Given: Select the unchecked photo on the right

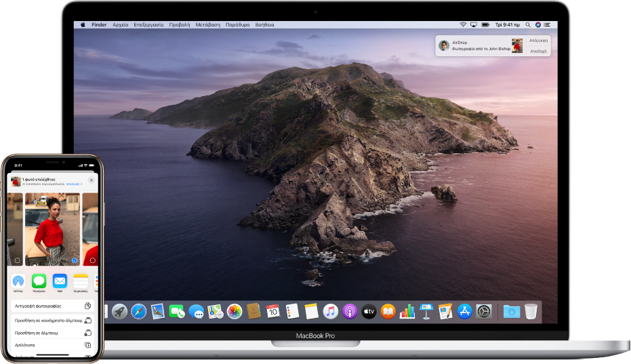Looking at the screenshot, I should click(92, 260).
